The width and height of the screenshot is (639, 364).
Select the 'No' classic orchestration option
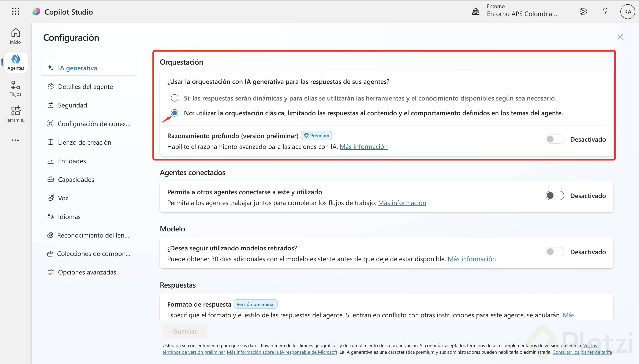coord(175,113)
